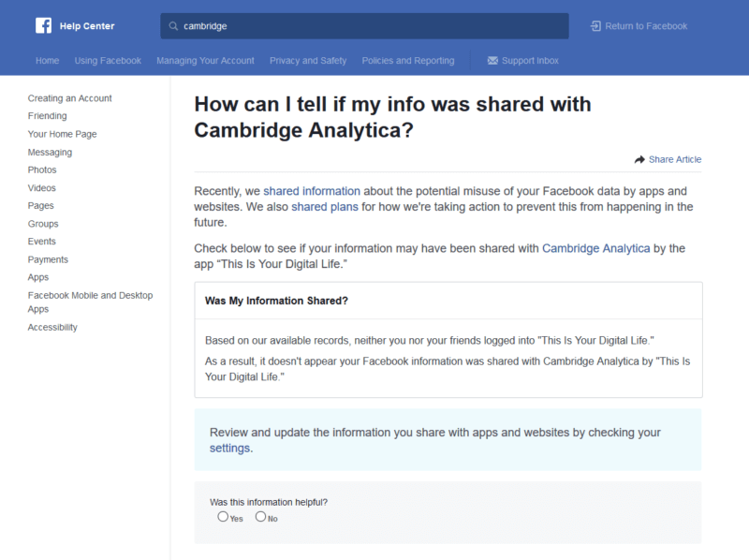Click 'Was My Information Shared?' heading
Image resolution: width=749 pixels, height=560 pixels.
coord(276,301)
